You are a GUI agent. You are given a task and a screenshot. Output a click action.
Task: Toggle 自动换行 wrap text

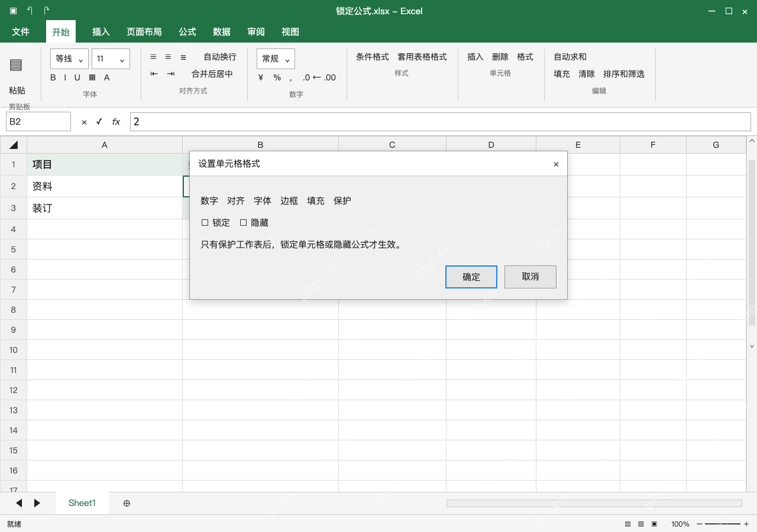(220, 57)
